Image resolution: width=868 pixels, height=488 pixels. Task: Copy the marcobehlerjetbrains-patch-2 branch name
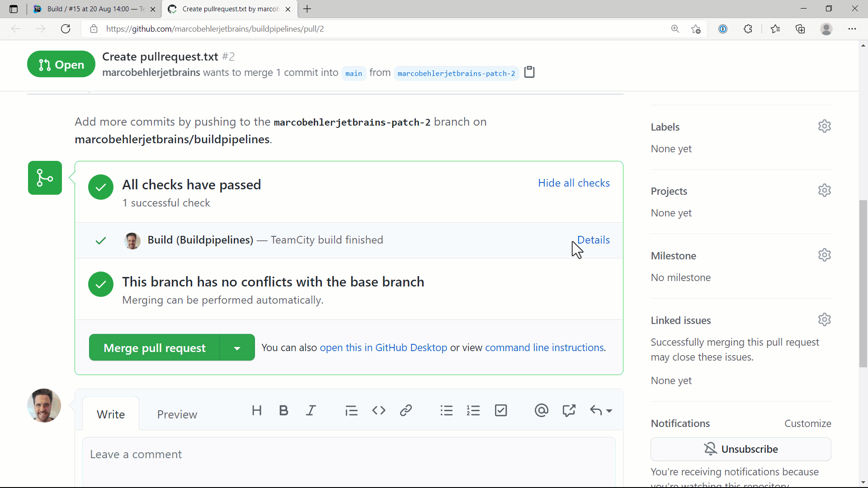tap(529, 72)
